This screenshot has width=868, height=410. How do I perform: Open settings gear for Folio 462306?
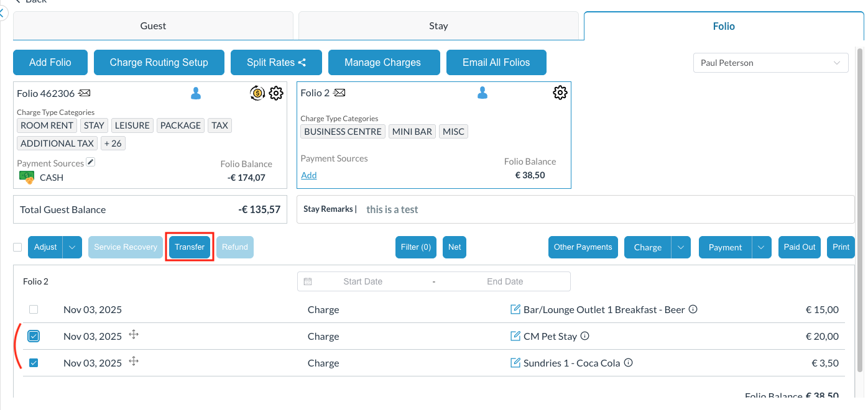point(276,93)
